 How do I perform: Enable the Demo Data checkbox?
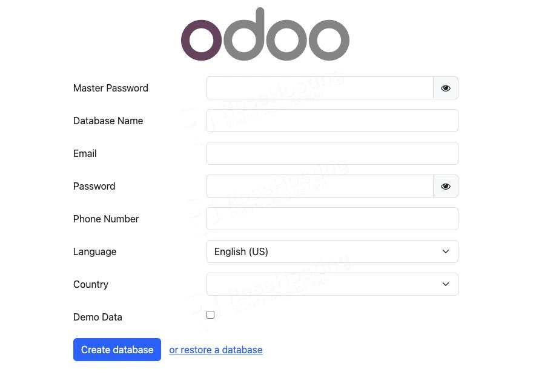(x=210, y=315)
